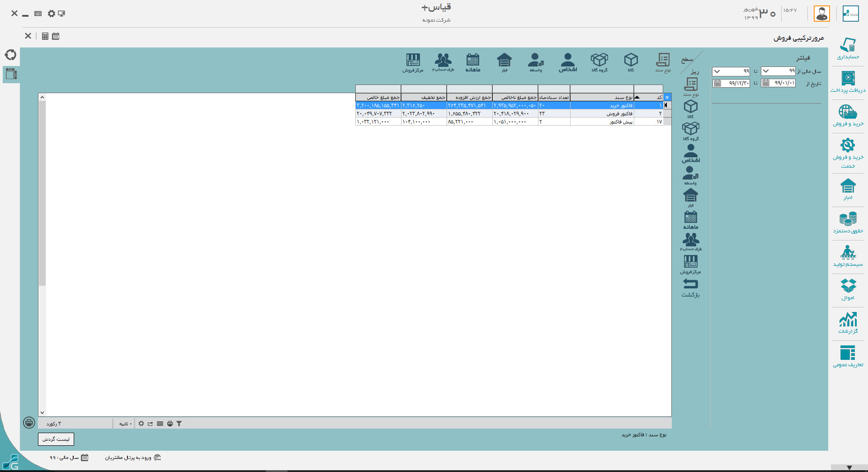This screenshot has width=868, height=472.
Task: Open the Payroll (حقوق دستمزد) module
Action: (x=848, y=222)
